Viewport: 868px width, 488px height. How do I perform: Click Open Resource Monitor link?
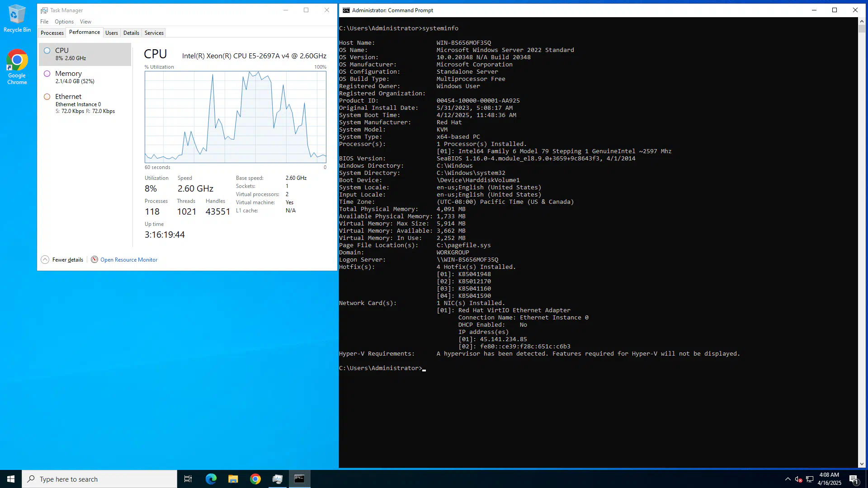click(x=129, y=260)
